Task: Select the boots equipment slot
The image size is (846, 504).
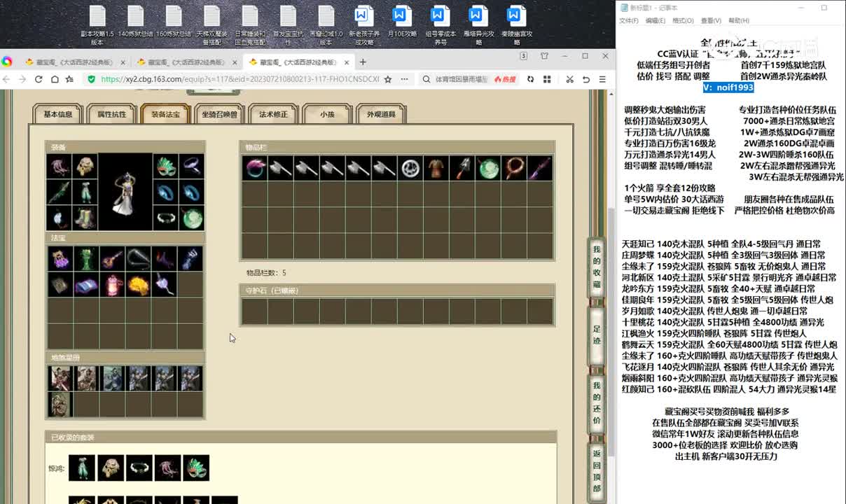Action: (85, 218)
